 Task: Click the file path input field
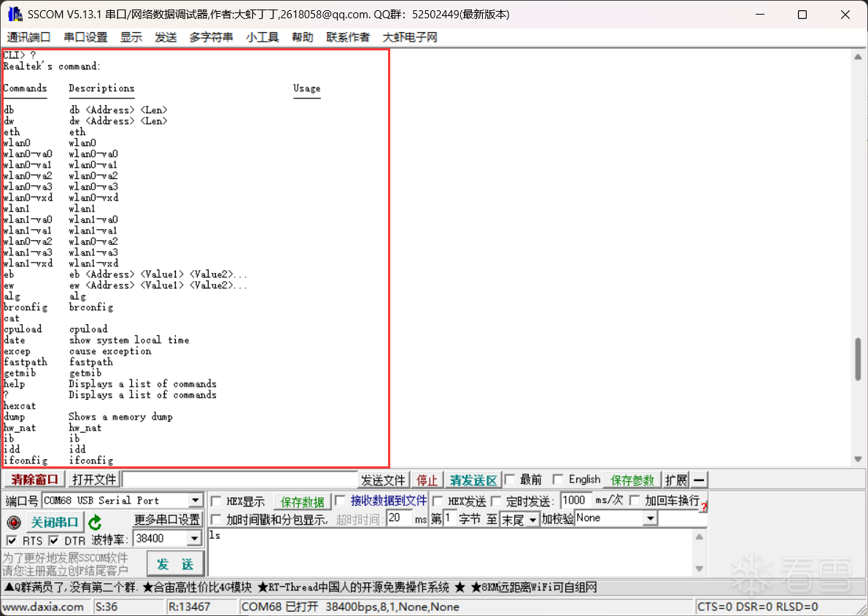click(x=240, y=480)
